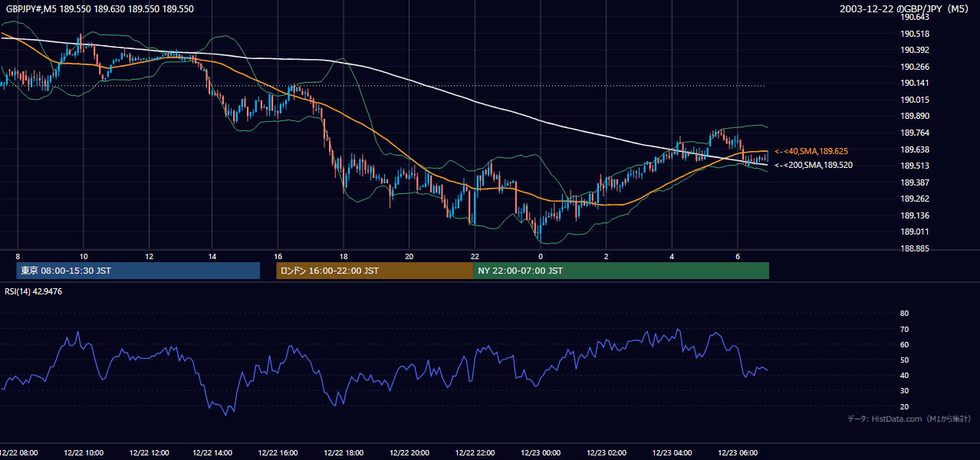Viewport: 980px width, 460px height.
Task: Click the GBPJPY#,M5 symbol header text
Action: click(100, 9)
